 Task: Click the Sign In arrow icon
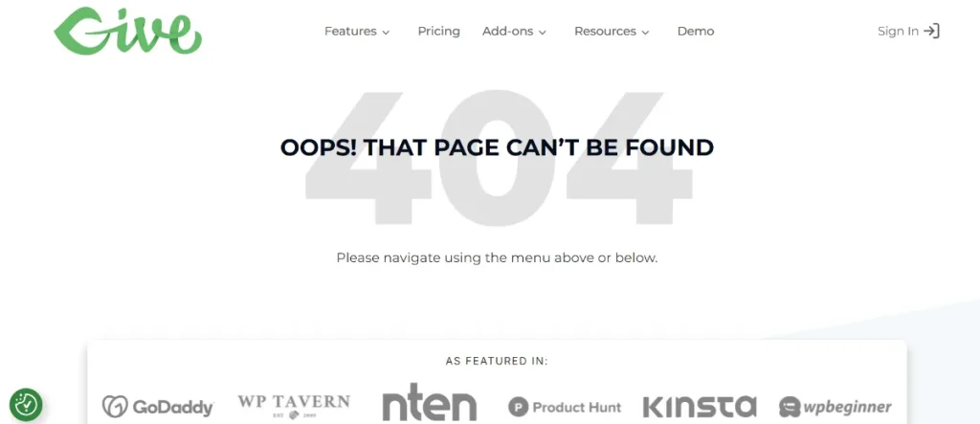pos(931,32)
